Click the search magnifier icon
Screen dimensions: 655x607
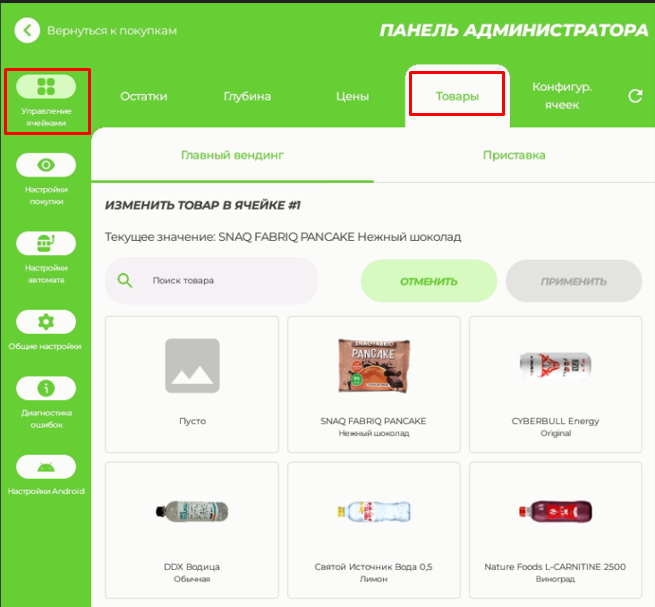click(125, 280)
